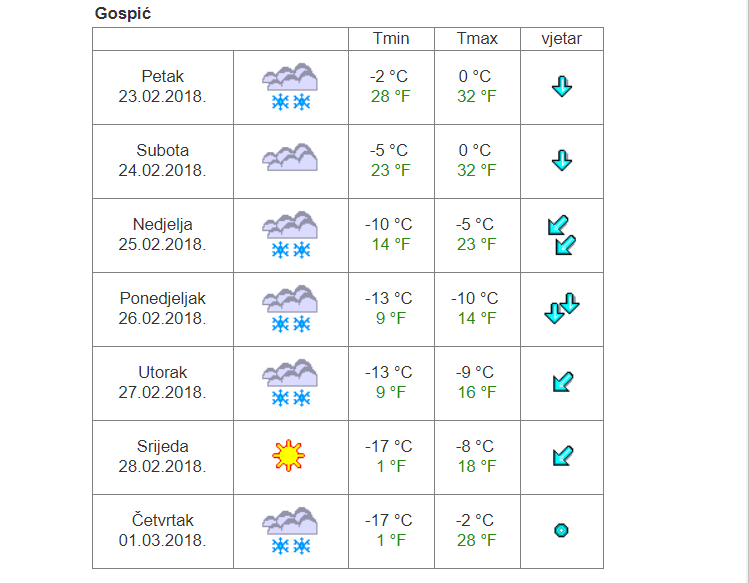Viewport: 749px width, 583px height.
Task: Click the calm wind circle icon for Četvrtak
Action: pyautogui.click(x=561, y=530)
